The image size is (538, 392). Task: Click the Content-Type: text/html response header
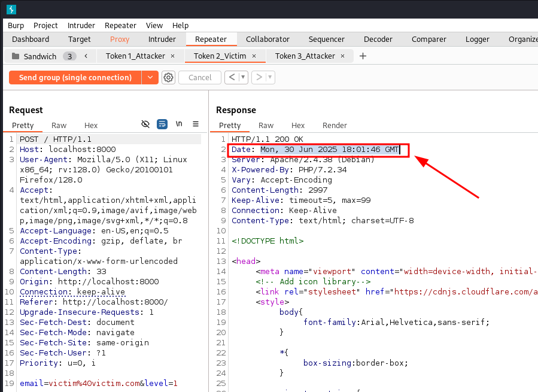tap(323, 220)
